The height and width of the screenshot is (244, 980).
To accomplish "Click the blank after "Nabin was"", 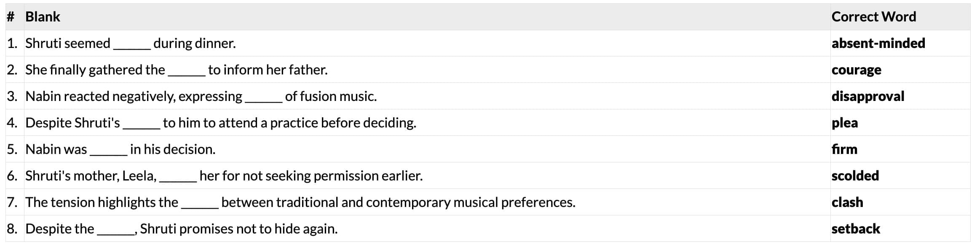I will [109, 151].
